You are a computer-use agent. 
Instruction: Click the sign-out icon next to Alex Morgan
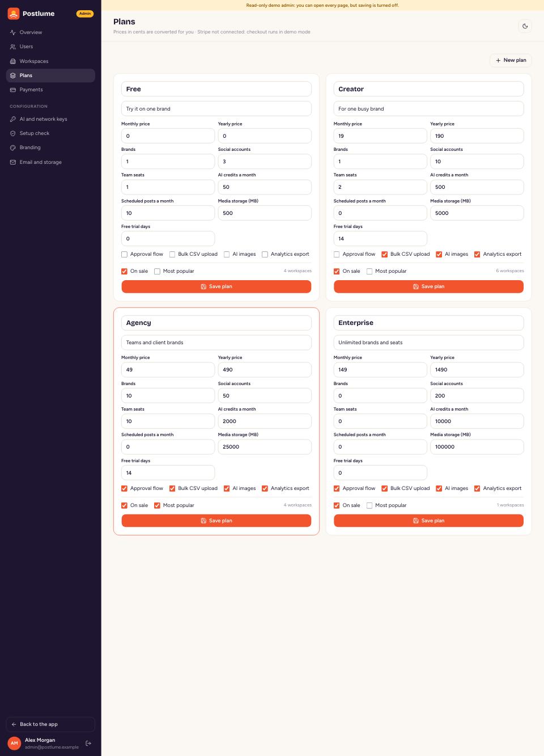(88, 743)
